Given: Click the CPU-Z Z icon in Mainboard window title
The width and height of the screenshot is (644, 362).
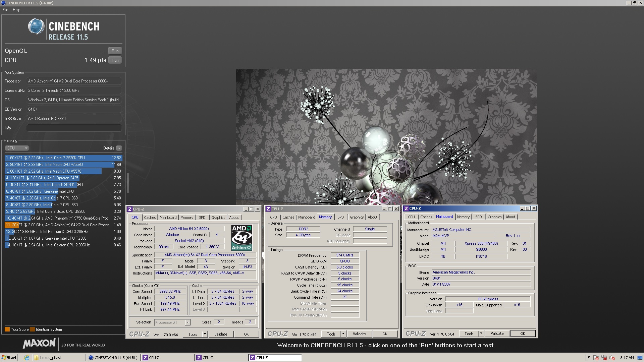Looking at the screenshot, I should point(406,208).
